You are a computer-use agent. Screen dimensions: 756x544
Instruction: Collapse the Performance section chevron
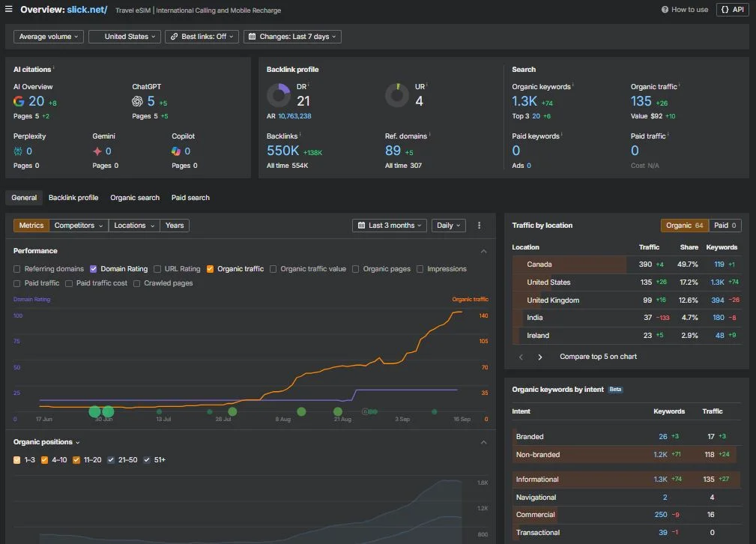(483, 251)
